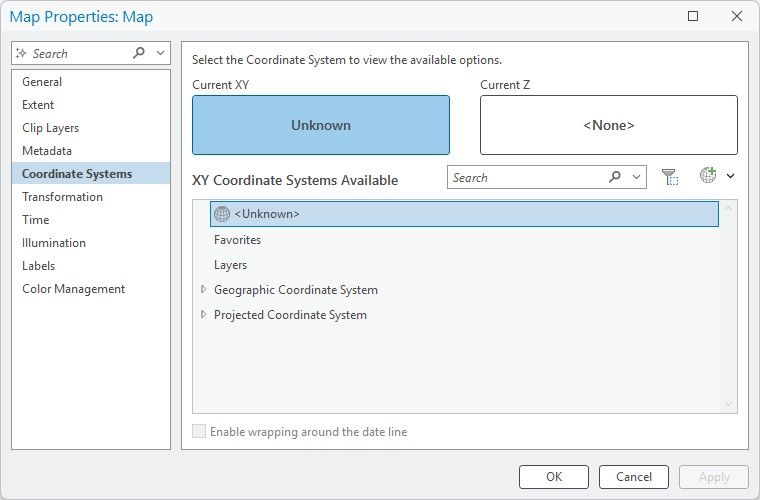Click the spatial filter icon beside search

[670, 177]
